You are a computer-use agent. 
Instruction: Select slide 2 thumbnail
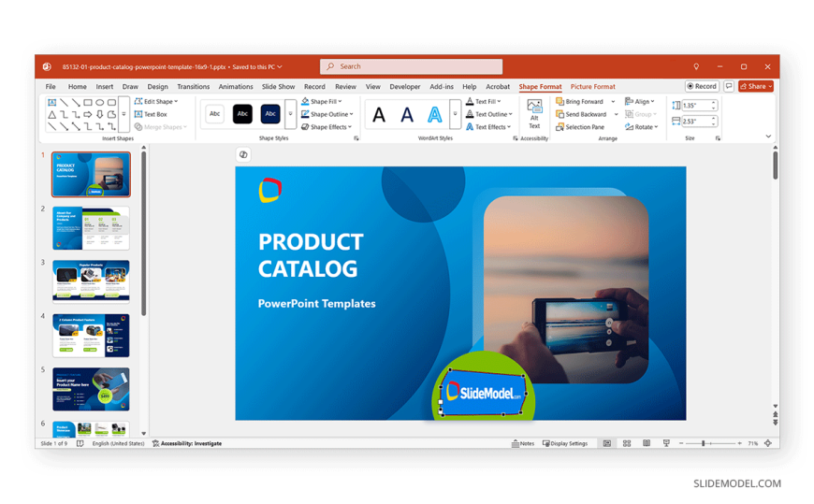tap(91, 228)
